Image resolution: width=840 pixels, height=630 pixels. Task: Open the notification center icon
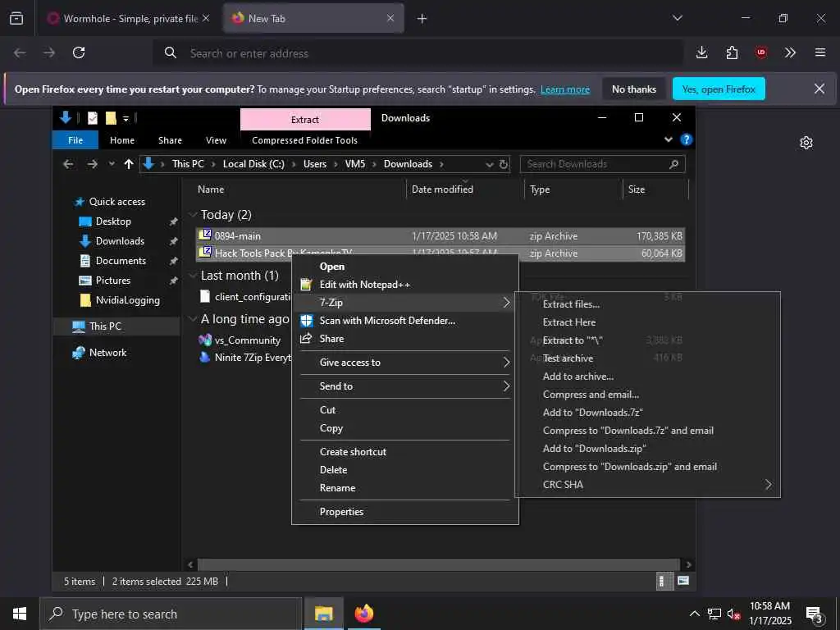coord(815,614)
